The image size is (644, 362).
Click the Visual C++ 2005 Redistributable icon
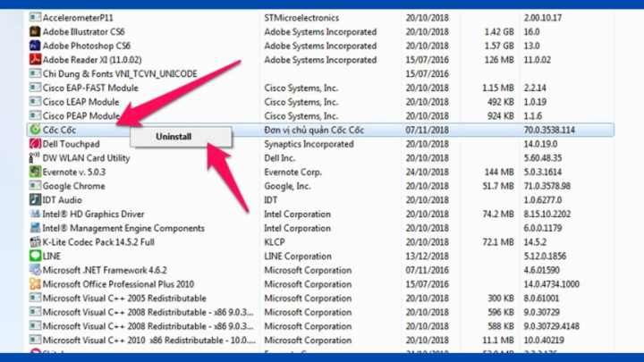tap(35, 298)
